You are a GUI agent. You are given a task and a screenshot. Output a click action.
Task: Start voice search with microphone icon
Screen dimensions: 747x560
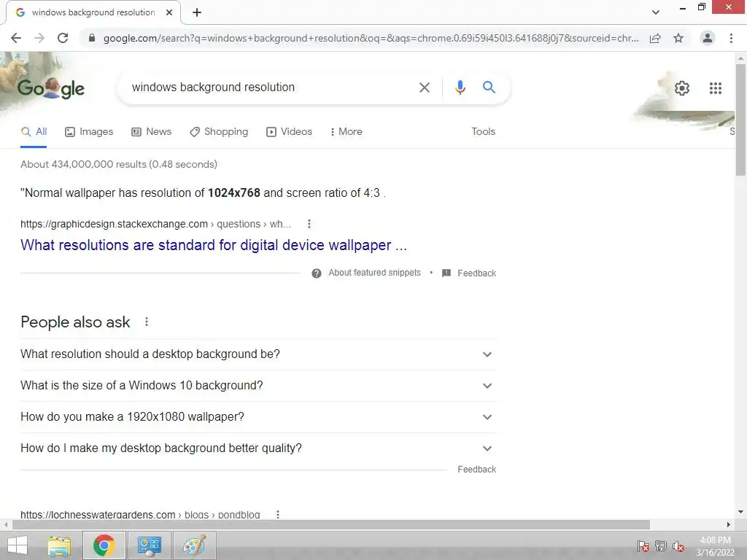click(460, 87)
